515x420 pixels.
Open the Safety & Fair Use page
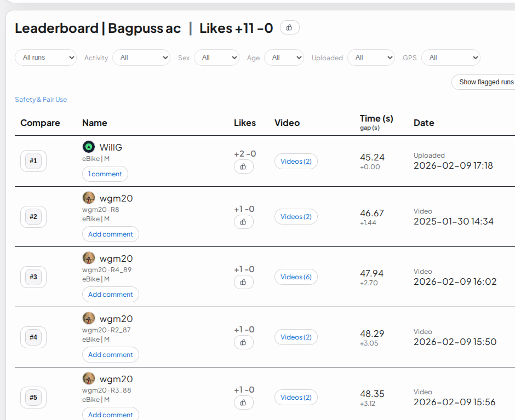point(41,99)
